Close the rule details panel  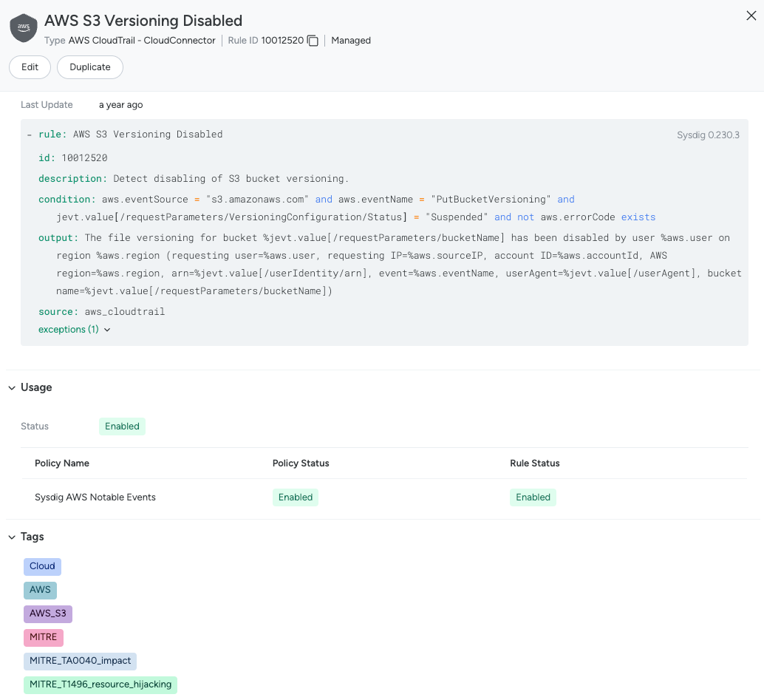coord(751,16)
